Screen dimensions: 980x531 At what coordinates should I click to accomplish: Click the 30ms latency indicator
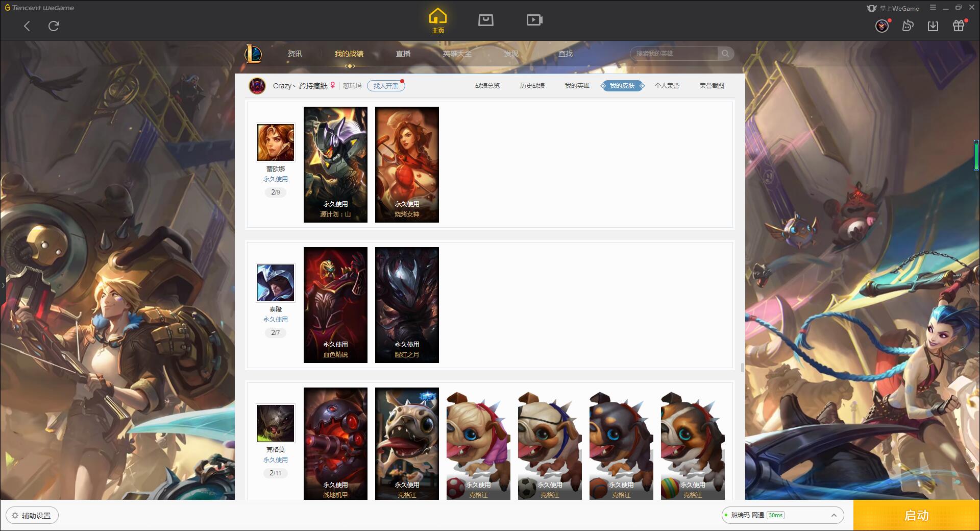[775, 516]
